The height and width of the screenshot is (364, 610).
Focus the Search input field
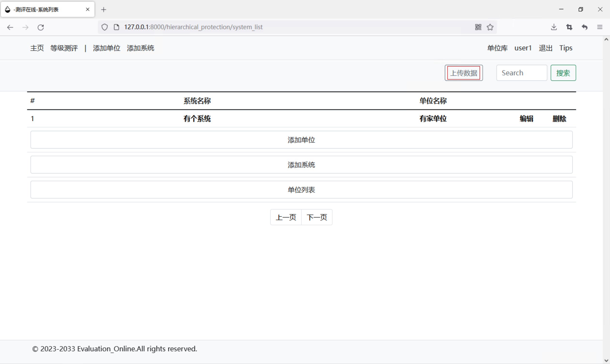(522, 73)
